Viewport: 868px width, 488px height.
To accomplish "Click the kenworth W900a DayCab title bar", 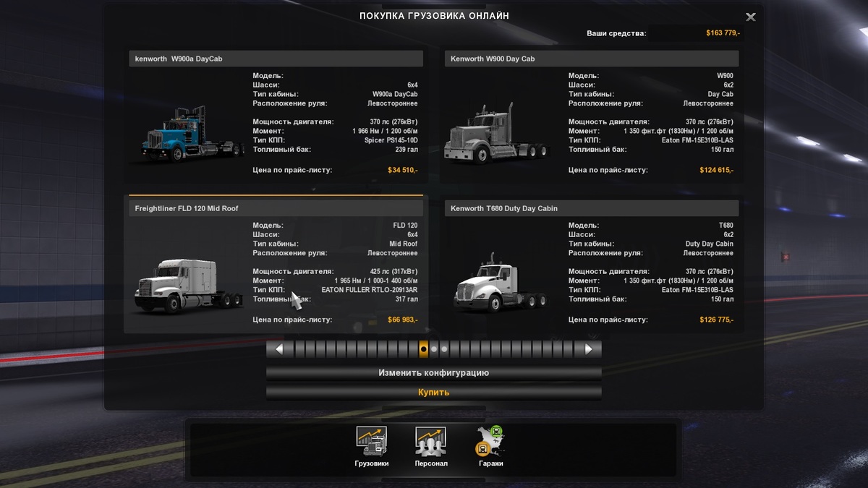I will click(276, 59).
